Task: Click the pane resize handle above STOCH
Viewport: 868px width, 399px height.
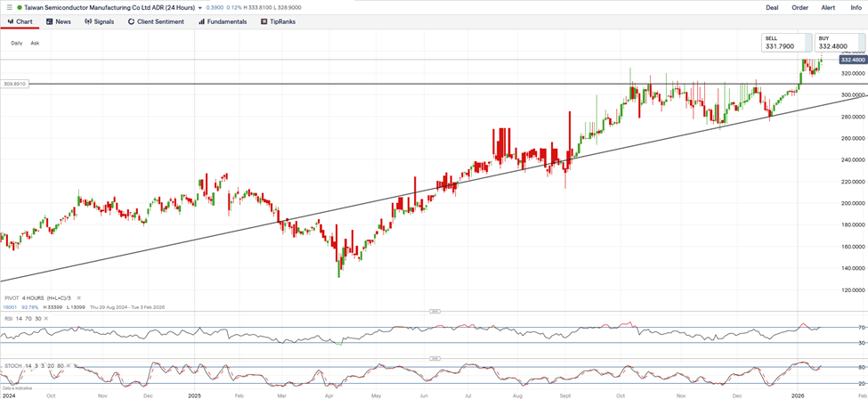Action: [x=434, y=359]
